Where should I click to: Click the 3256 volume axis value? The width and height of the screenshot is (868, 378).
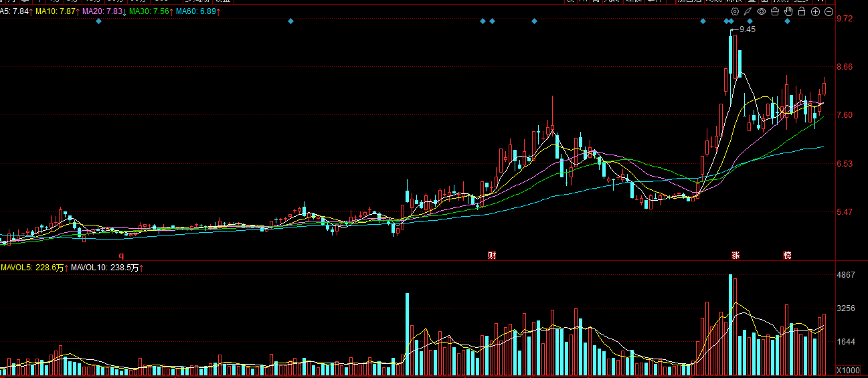(x=846, y=308)
